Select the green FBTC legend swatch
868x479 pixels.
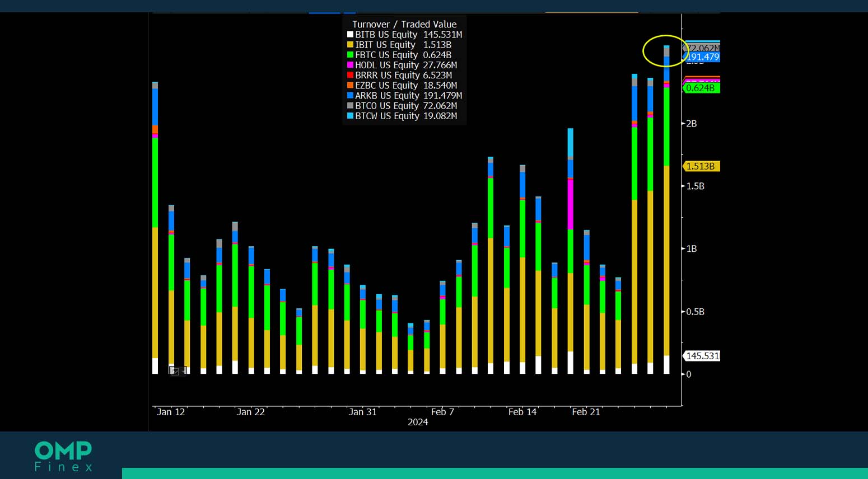click(x=350, y=55)
